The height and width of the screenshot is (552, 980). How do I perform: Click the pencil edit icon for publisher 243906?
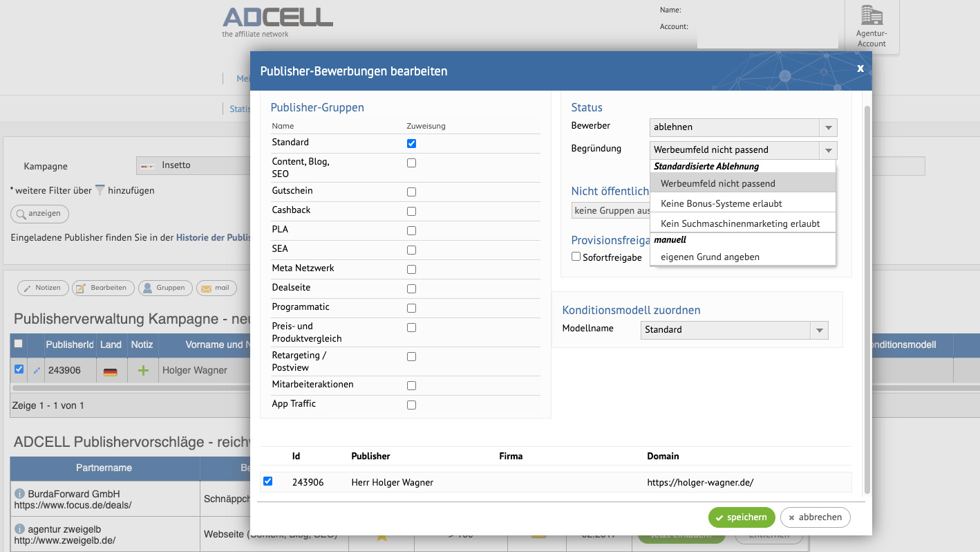tap(37, 371)
